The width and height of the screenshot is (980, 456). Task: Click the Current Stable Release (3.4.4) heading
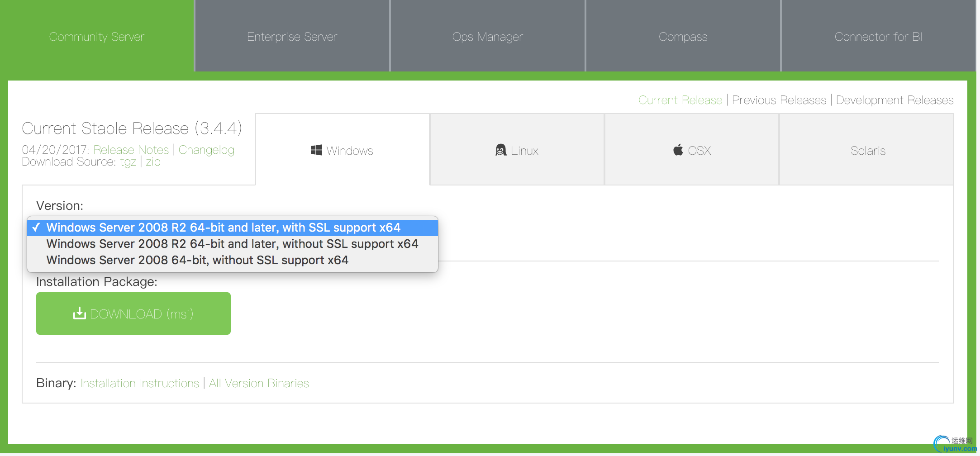132,128
